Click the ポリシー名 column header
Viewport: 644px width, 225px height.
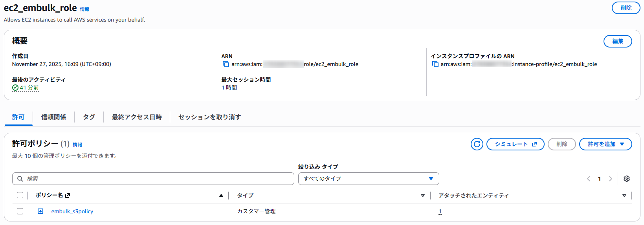coord(49,195)
